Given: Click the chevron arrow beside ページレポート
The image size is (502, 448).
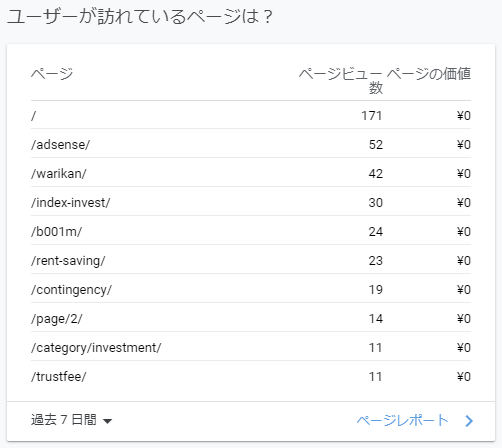Looking at the screenshot, I should pyautogui.click(x=469, y=421).
